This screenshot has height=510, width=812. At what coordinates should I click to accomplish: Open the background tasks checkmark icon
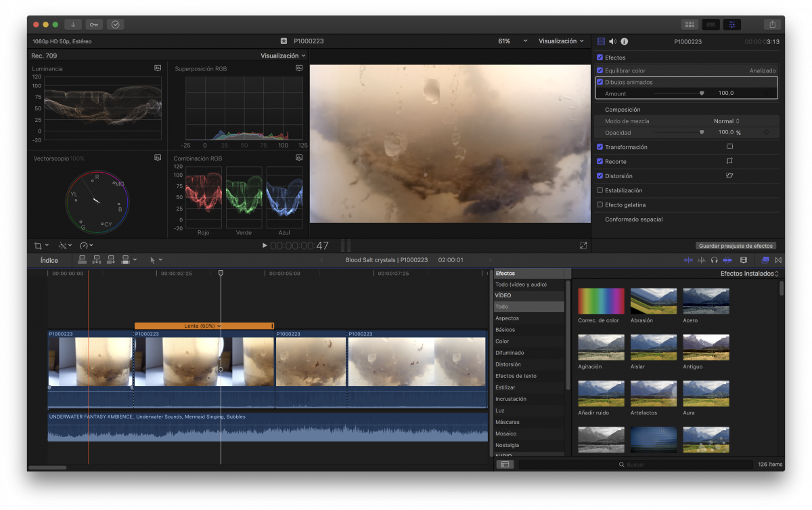[116, 24]
